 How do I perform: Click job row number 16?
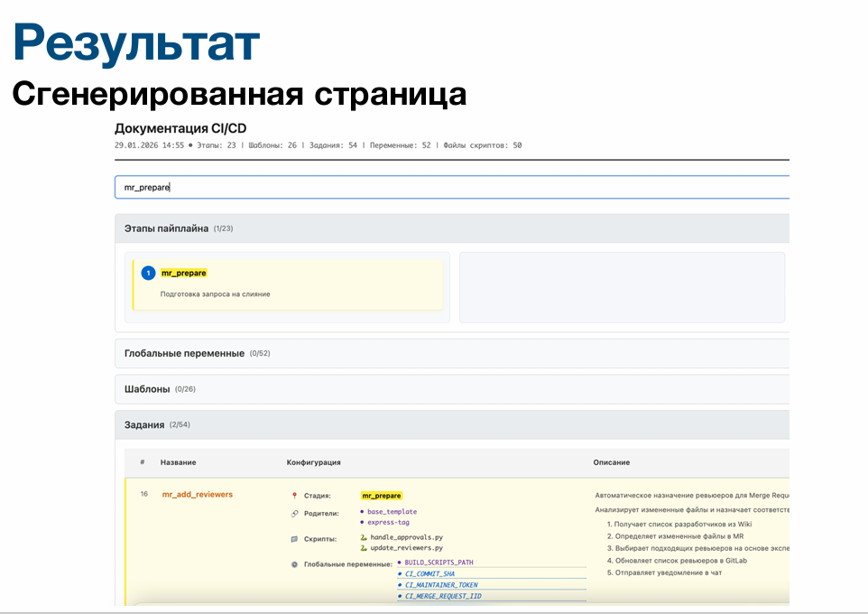point(144,494)
